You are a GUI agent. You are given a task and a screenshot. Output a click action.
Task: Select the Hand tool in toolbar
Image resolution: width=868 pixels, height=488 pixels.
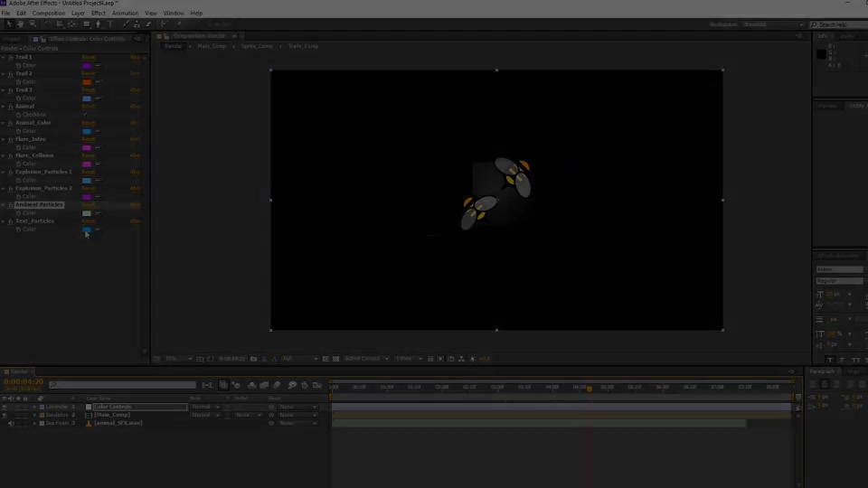coord(21,24)
